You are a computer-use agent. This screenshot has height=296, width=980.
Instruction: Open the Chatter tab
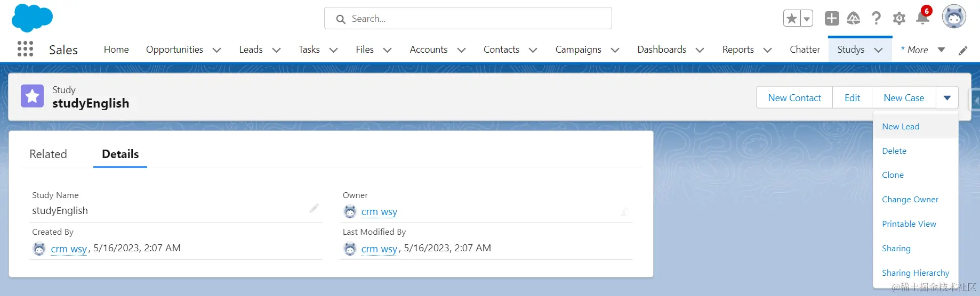pyautogui.click(x=805, y=50)
